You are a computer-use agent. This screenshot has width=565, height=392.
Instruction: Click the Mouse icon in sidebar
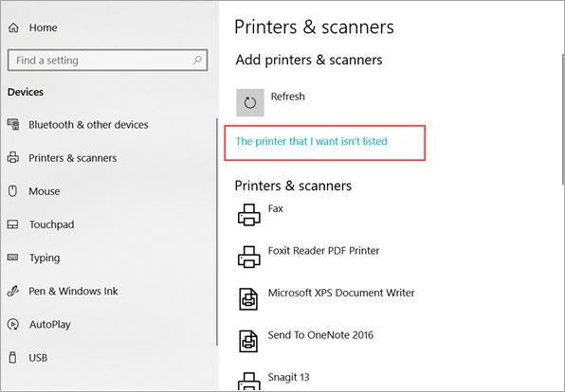(x=12, y=190)
